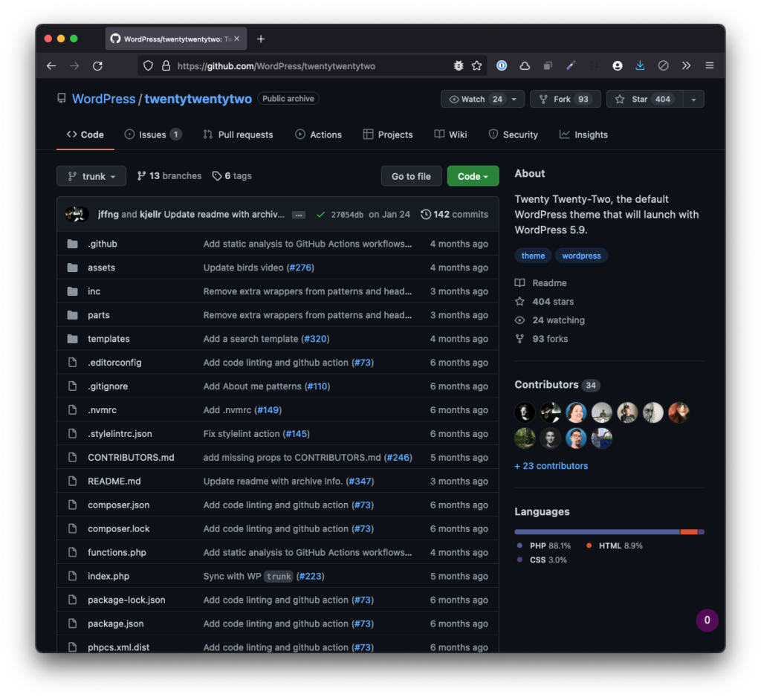Click the wordpress topic tag
The height and width of the screenshot is (700, 761).
click(581, 256)
